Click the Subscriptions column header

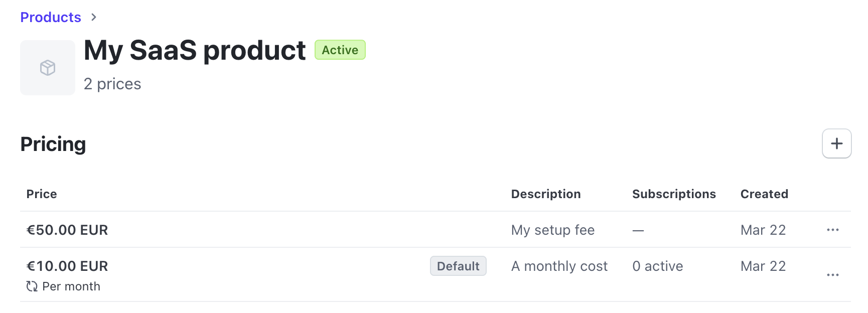pos(673,194)
